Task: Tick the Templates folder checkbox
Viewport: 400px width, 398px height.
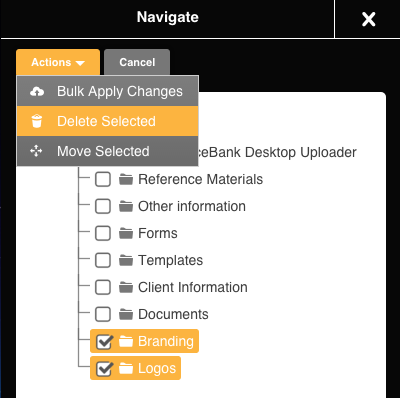Action: coord(103,260)
